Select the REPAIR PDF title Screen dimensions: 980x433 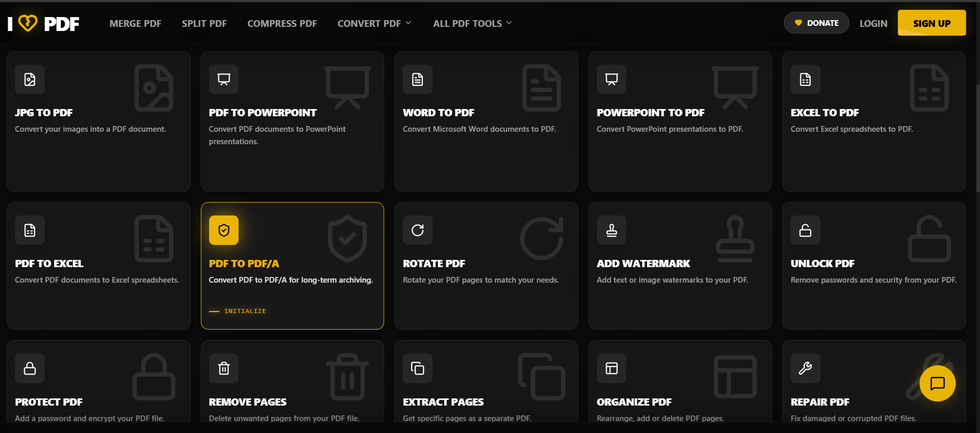[x=820, y=402]
